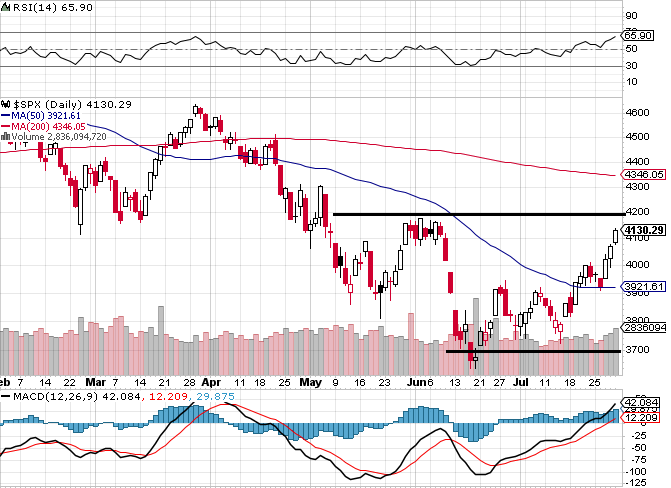Click the Mar label on date axis
The height and width of the screenshot is (488, 671).
click(x=95, y=382)
